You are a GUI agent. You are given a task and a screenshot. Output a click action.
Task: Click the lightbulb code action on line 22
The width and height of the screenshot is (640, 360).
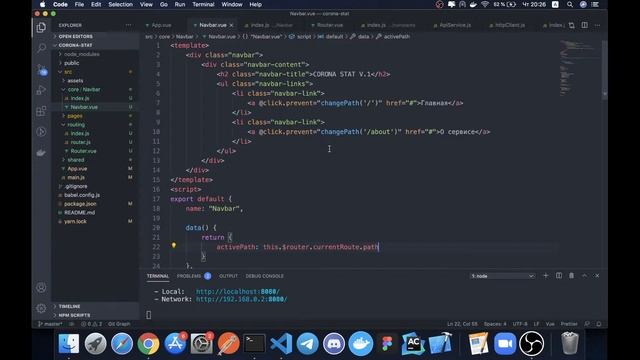[x=173, y=245]
